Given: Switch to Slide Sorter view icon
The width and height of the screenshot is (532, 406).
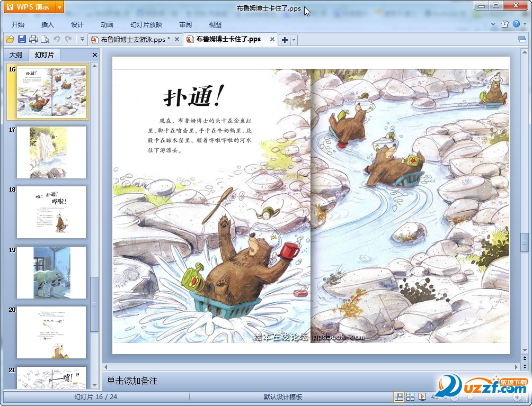Looking at the screenshot, I should tap(410, 396).
